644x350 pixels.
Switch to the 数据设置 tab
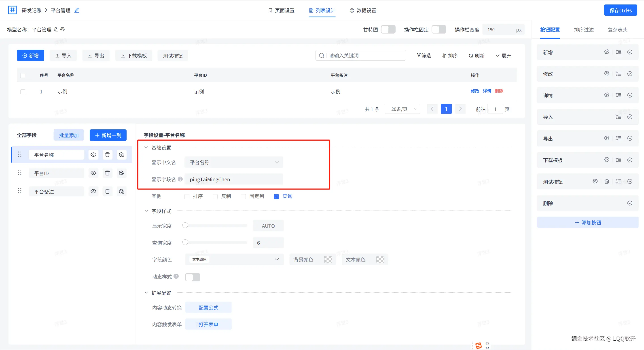pos(363,11)
